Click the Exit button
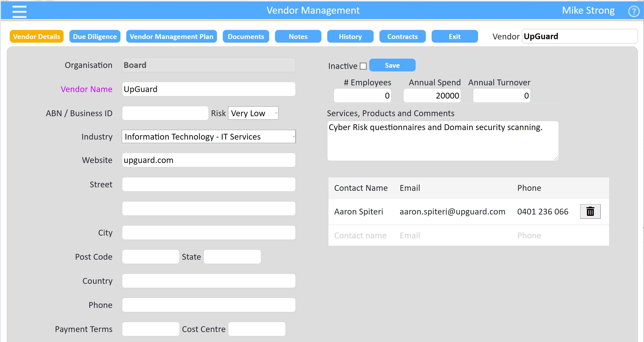 pos(454,36)
